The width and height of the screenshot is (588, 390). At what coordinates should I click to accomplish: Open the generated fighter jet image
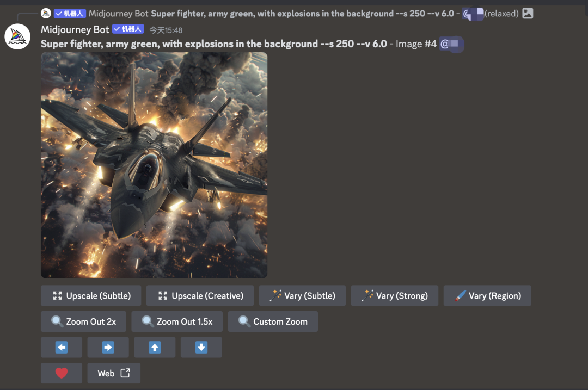tap(154, 165)
